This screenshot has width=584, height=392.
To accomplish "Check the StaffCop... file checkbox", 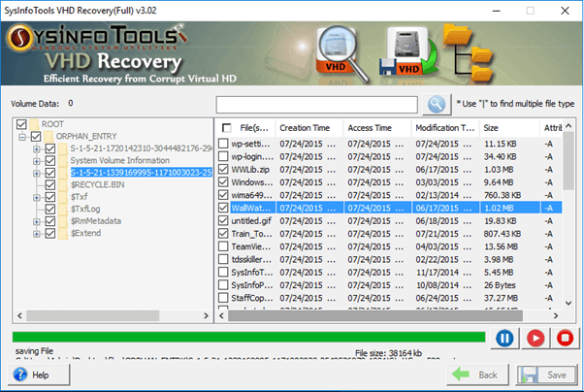I will (223, 298).
